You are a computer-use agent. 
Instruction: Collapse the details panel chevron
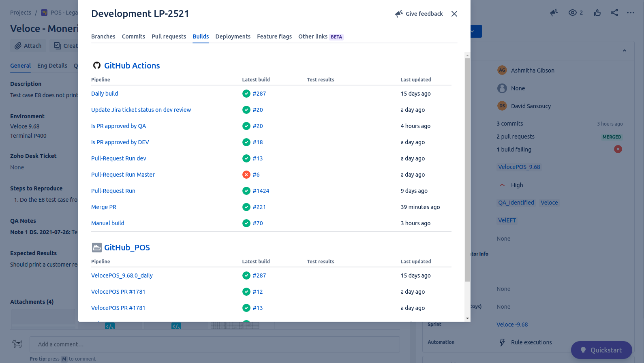(625, 51)
